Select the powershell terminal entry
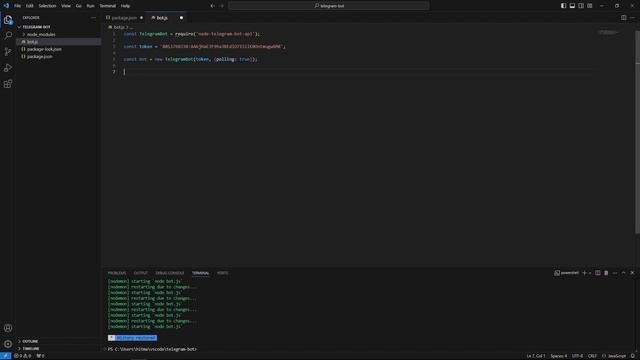640x360 pixels. [x=567, y=273]
